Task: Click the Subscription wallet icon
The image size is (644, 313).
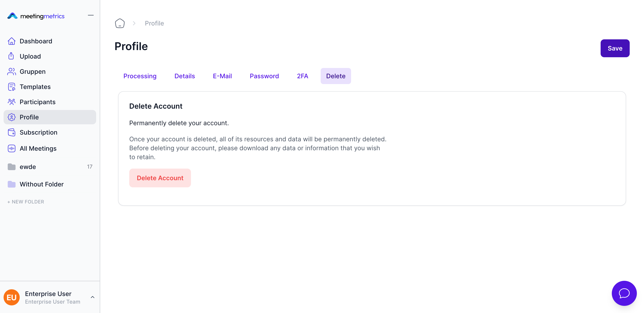Action: point(11,132)
